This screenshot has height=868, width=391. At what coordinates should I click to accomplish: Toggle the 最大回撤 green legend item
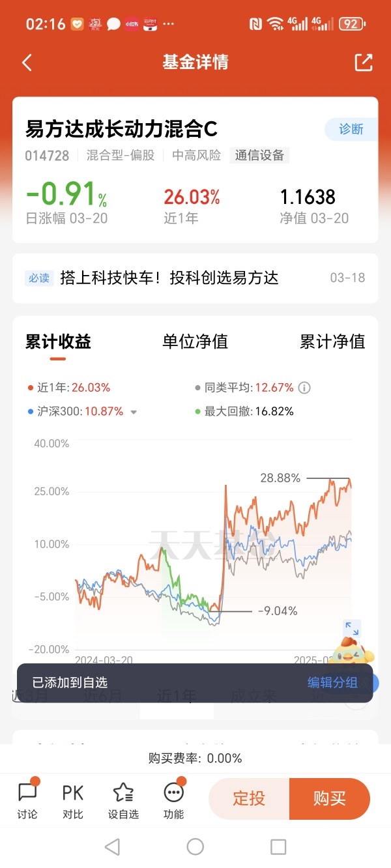tap(244, 411)
